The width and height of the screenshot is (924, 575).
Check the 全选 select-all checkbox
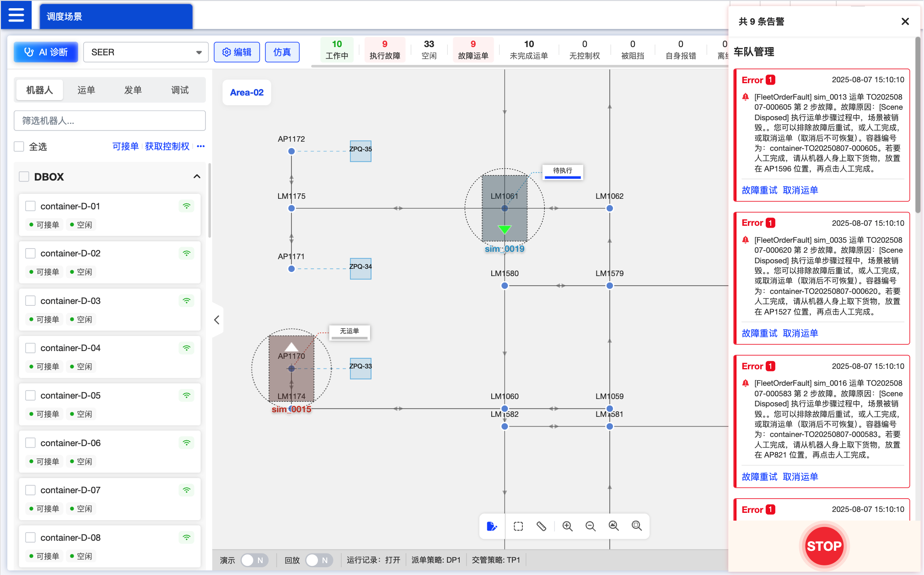(x=19, y=147)
